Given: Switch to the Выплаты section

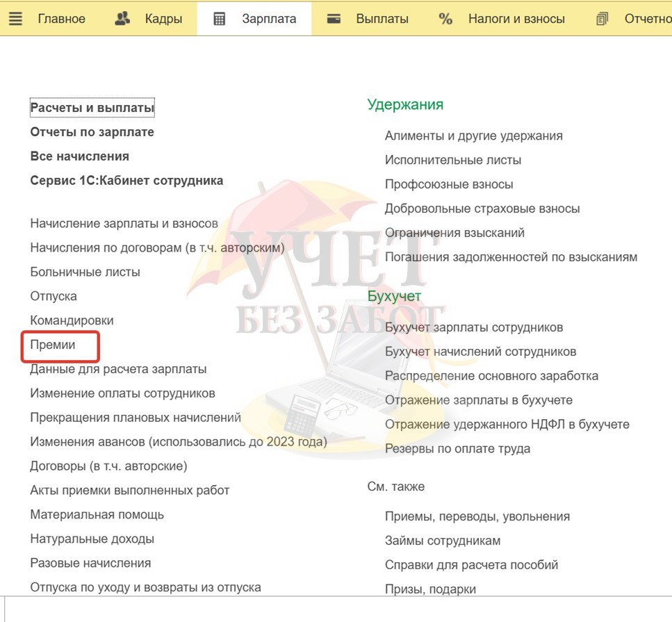Looking at the screenshot, I should tap(382, 19).
